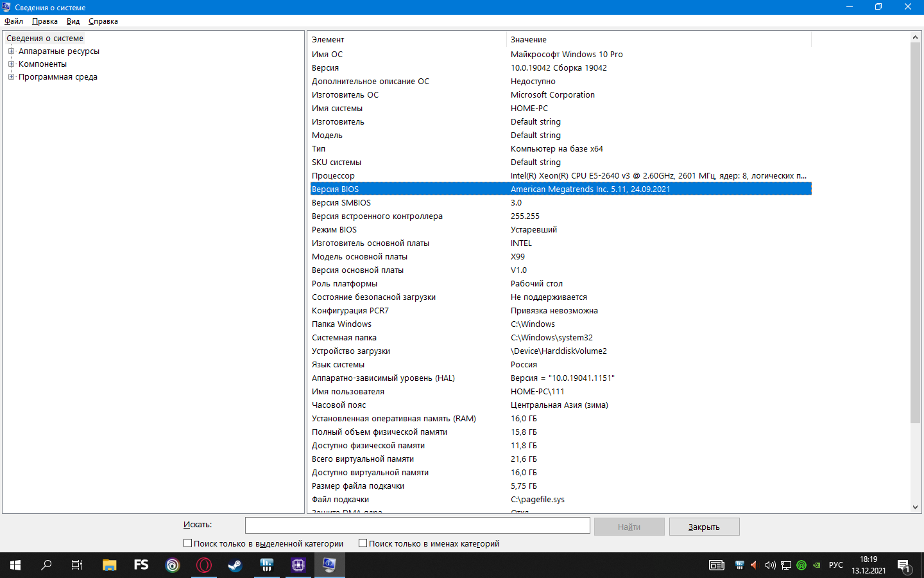Open the Вид menu
The width and height of the screenshot is (924, 578).
click(x=73, y=21)
